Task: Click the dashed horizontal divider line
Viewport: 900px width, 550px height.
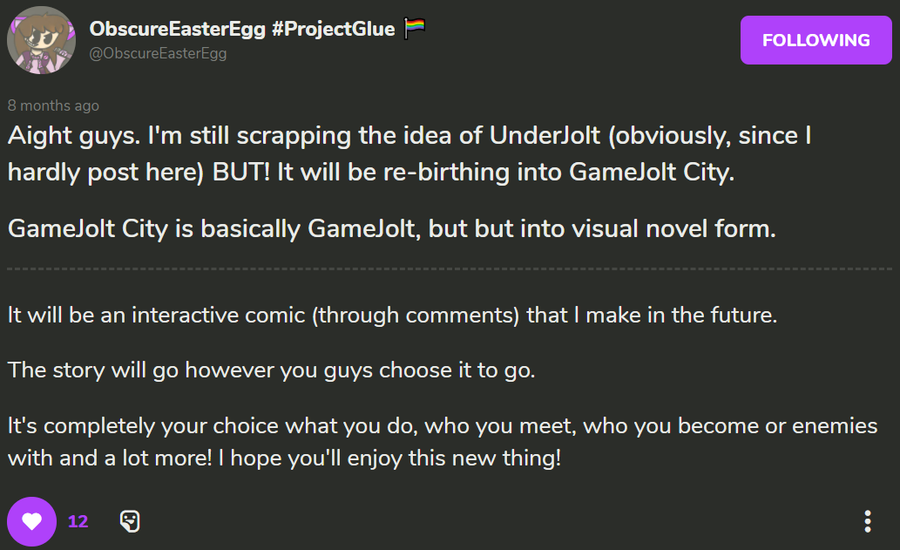Action: point(449,269)
